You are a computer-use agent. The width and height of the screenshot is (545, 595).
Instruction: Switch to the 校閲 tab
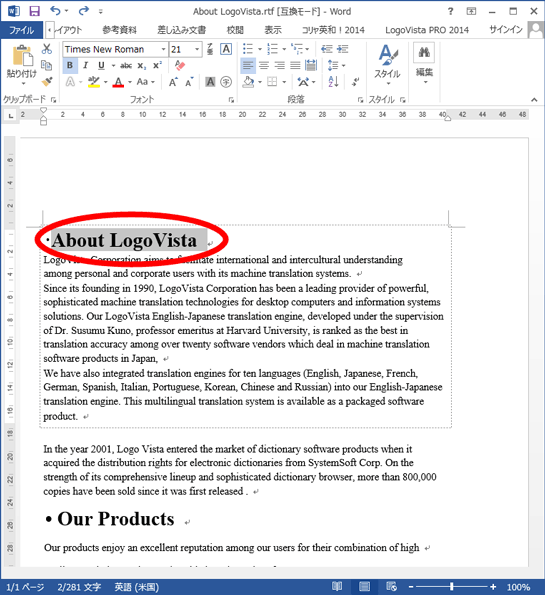tap(235, 30)
